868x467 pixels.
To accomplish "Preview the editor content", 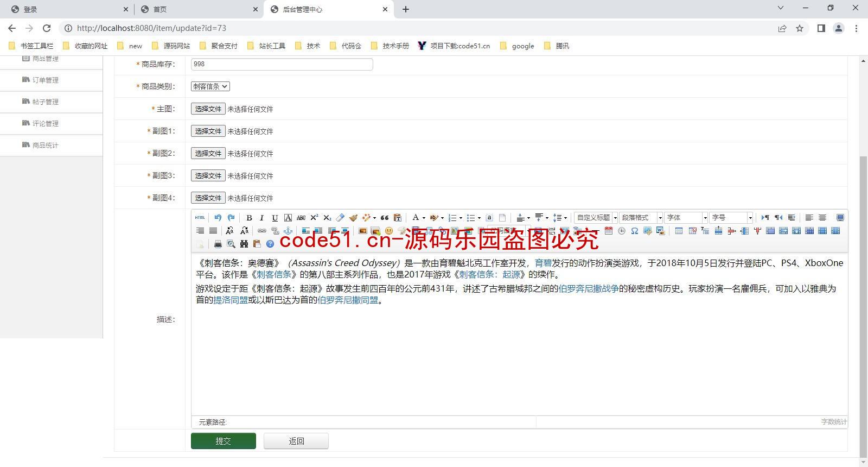I will [231, 244].
